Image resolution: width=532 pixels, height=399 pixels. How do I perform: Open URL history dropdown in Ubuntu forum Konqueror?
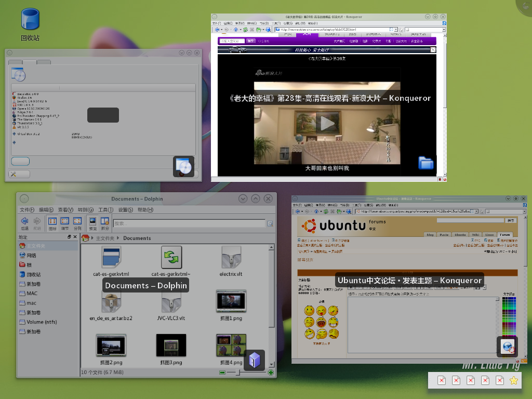tap(476, 211)
